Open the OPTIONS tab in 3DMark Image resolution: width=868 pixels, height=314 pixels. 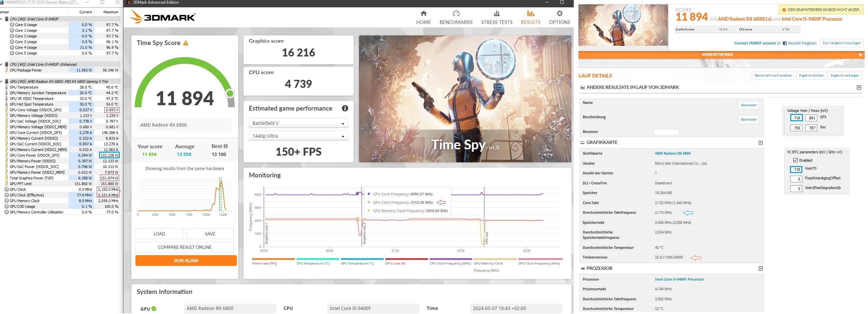[559, 18]
